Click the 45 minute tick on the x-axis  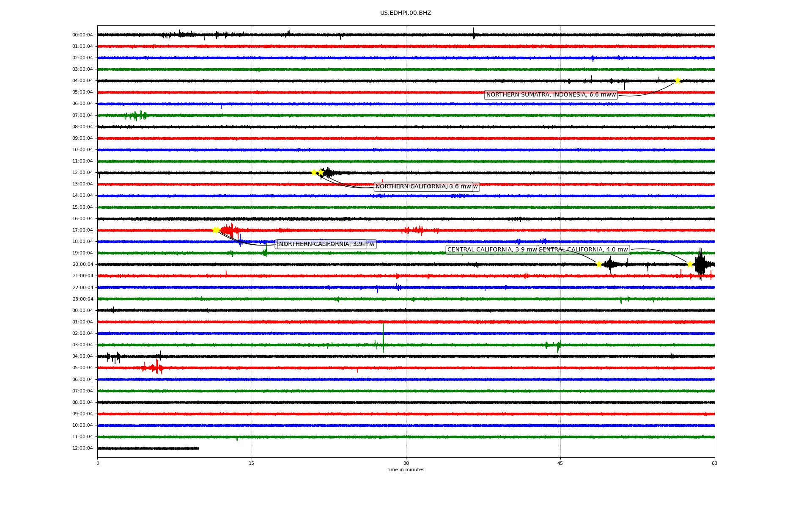tap(560, 463)
